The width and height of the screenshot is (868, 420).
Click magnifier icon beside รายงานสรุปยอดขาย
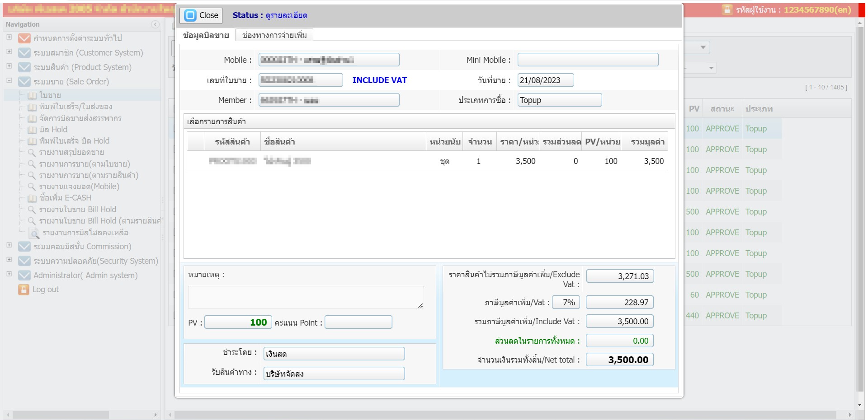32,153
